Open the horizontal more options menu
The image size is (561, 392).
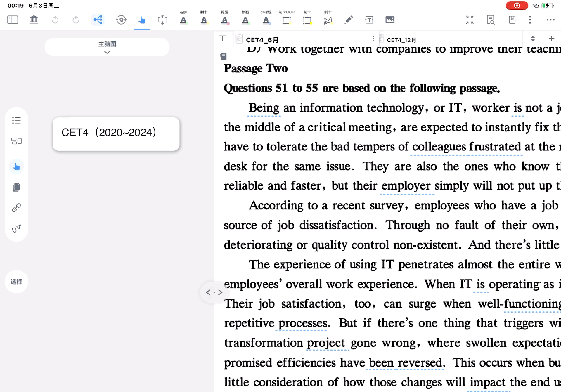[551, 20]
